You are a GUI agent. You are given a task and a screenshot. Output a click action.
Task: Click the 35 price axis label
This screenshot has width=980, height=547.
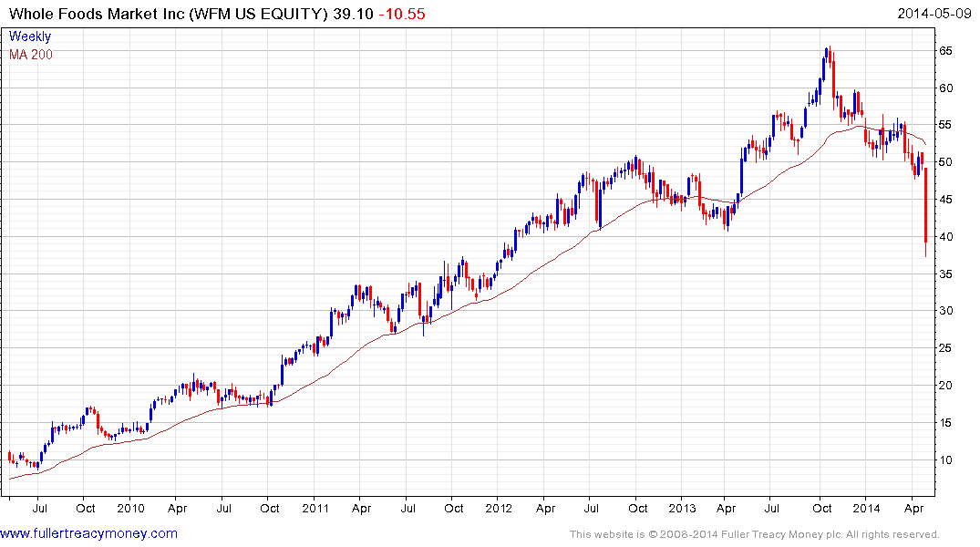coord(945,273)
